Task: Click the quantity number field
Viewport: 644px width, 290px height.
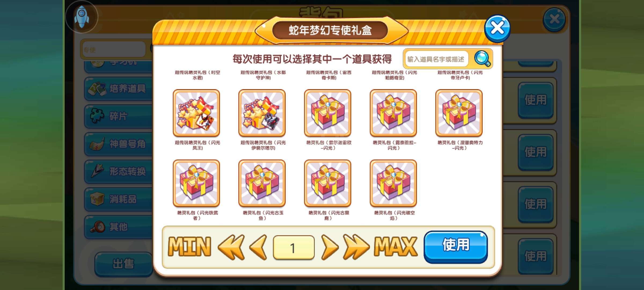Action: click(294, 248)
